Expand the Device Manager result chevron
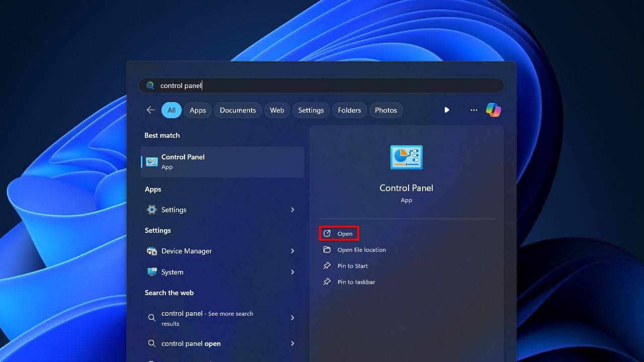The width and height of the screenshot is (644, 362). 292,251
